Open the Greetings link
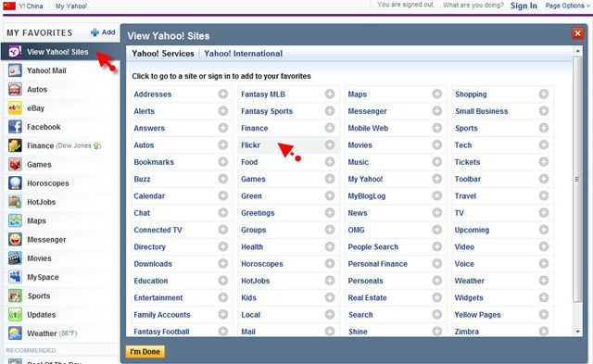Image resolution: width=593 pixels, height=364 pixels. (258, 213)
